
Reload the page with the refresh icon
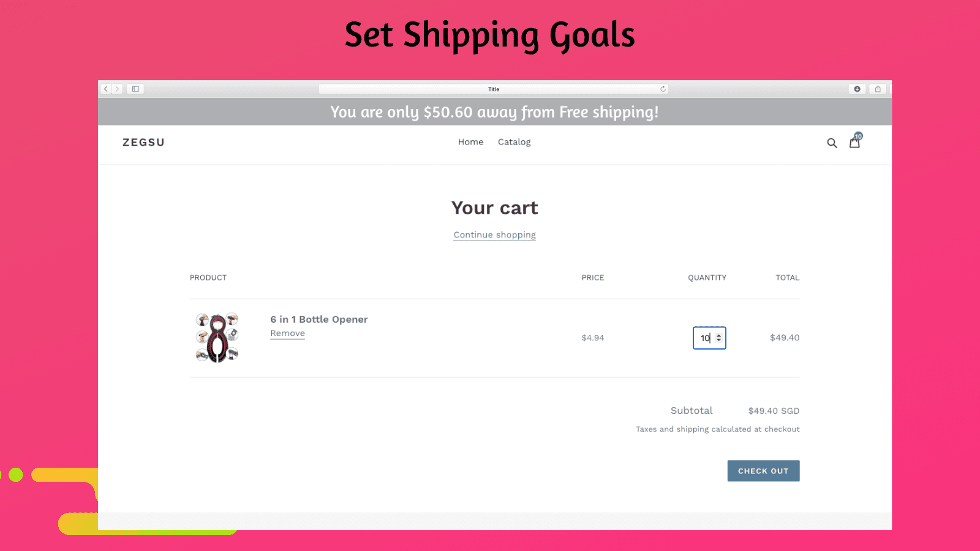[663, 88]
